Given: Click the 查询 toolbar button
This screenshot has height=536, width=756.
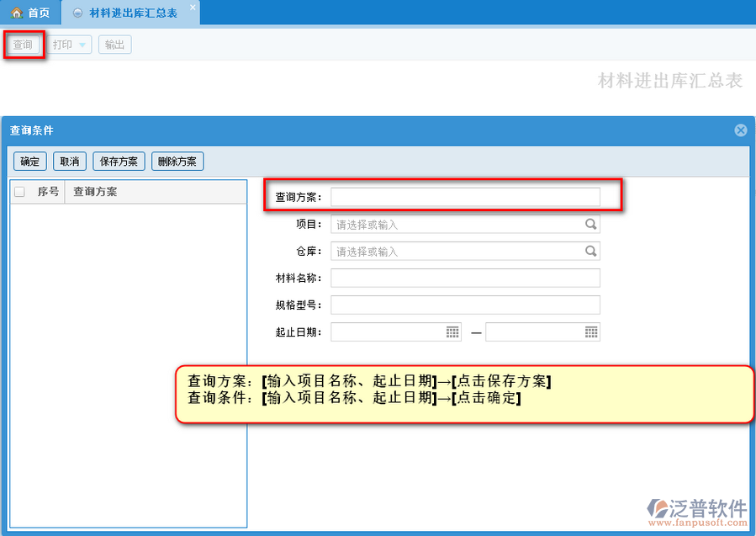Looking at the screenshot, I should click(23, 45).
